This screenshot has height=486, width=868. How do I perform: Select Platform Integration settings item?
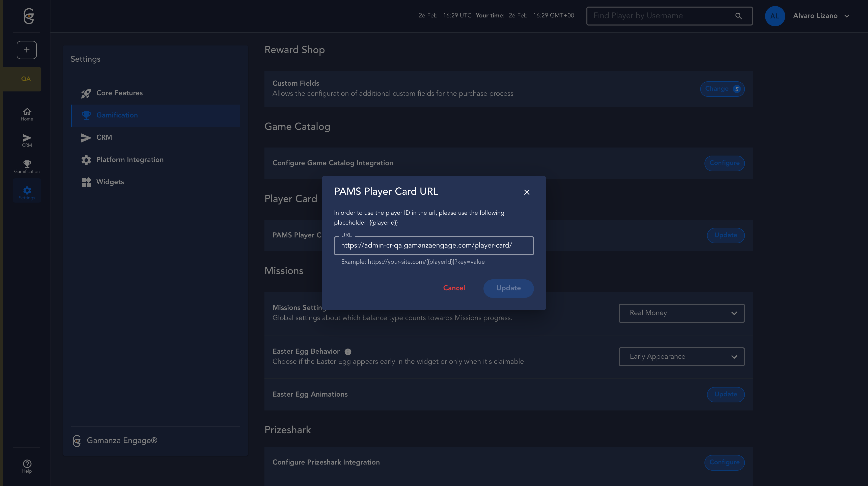point(130,160)
